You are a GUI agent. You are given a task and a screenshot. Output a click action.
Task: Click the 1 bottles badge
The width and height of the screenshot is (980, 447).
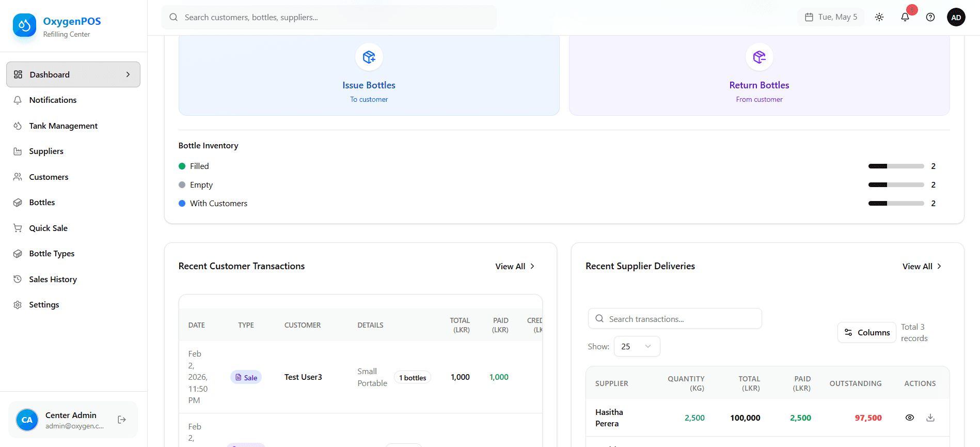(413, 378)
